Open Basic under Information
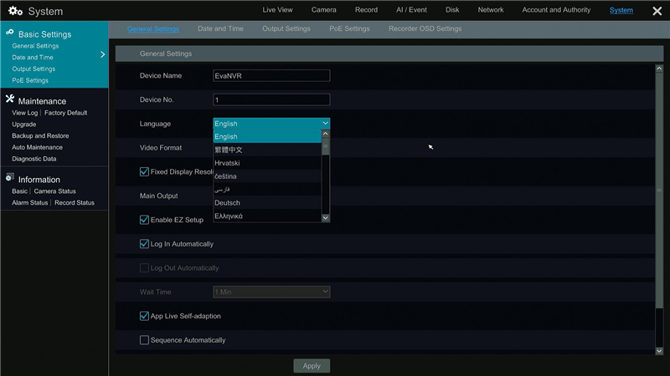 coord(20,191)
